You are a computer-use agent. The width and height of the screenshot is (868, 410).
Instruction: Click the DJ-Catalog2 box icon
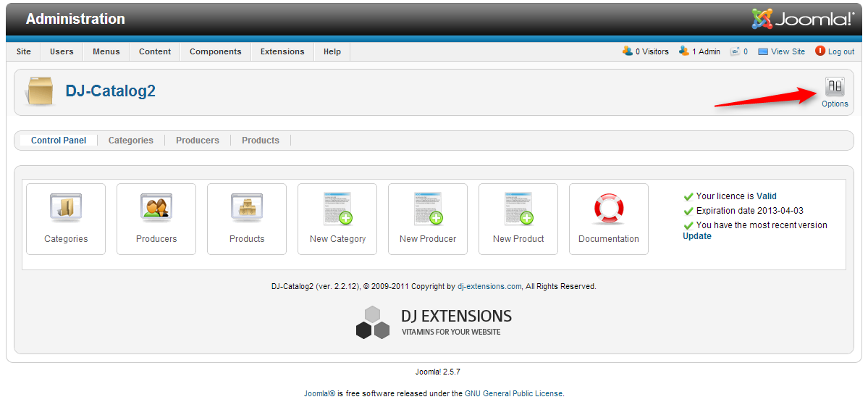point(39,91)
